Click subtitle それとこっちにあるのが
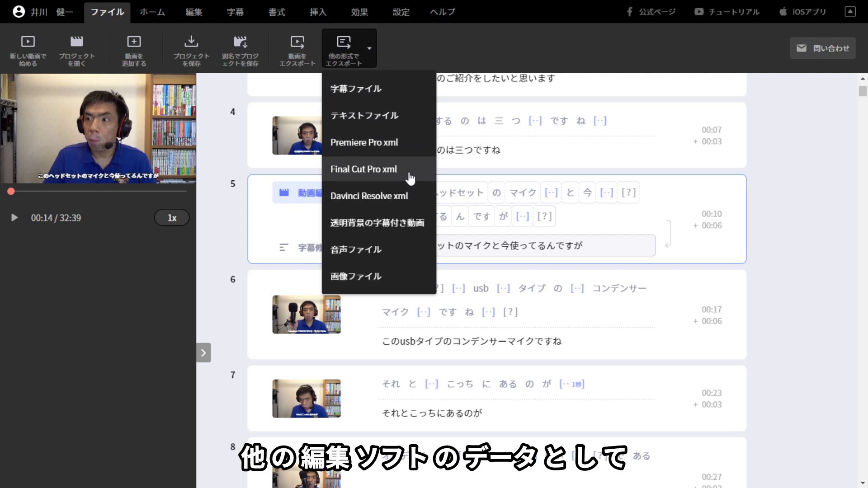The image size is (868, 488). pos(432,413)
